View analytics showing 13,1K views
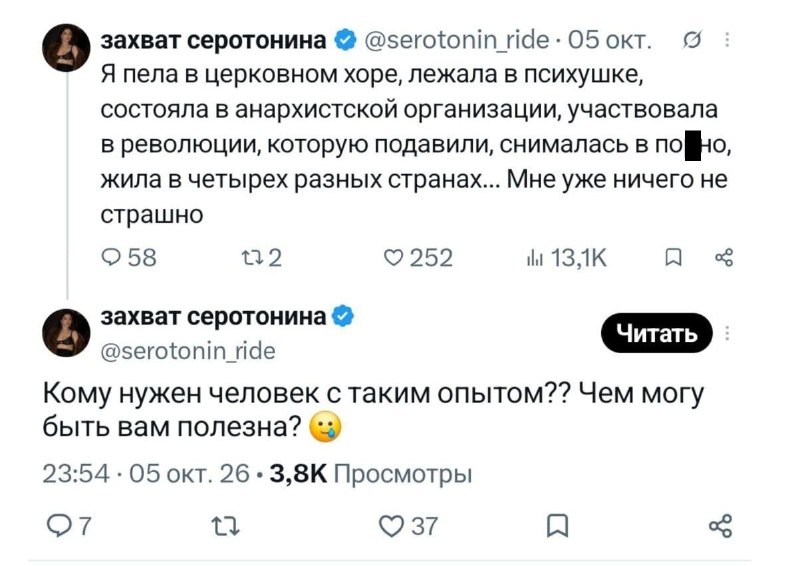 (566, 258)
